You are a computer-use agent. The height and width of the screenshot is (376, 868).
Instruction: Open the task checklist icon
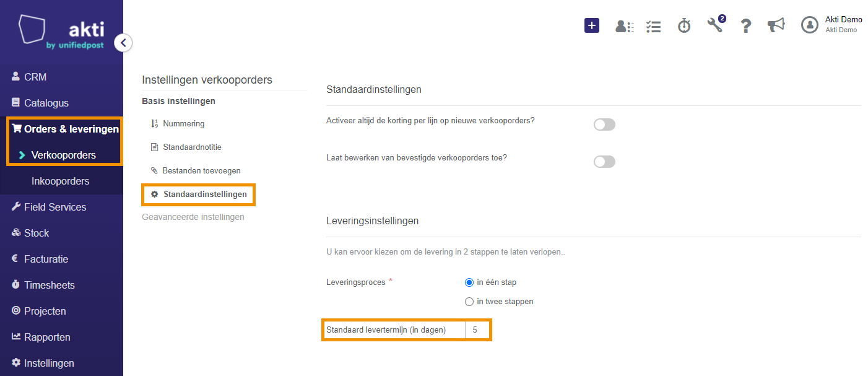point(653,26)
